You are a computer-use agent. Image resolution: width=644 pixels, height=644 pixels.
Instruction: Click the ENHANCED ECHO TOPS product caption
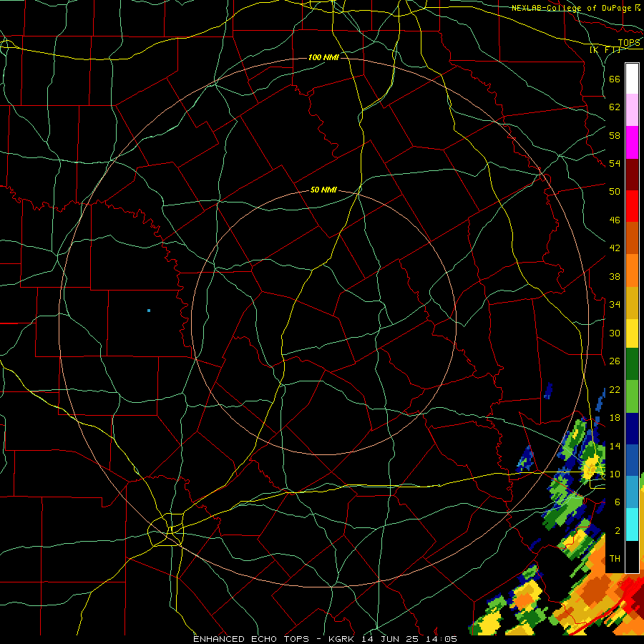point(251,639)
